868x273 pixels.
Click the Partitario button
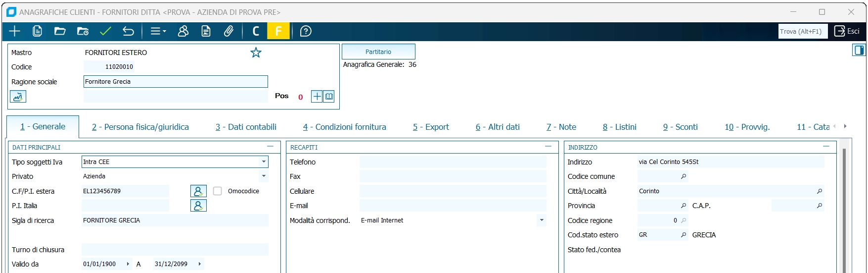coord(378,52)
